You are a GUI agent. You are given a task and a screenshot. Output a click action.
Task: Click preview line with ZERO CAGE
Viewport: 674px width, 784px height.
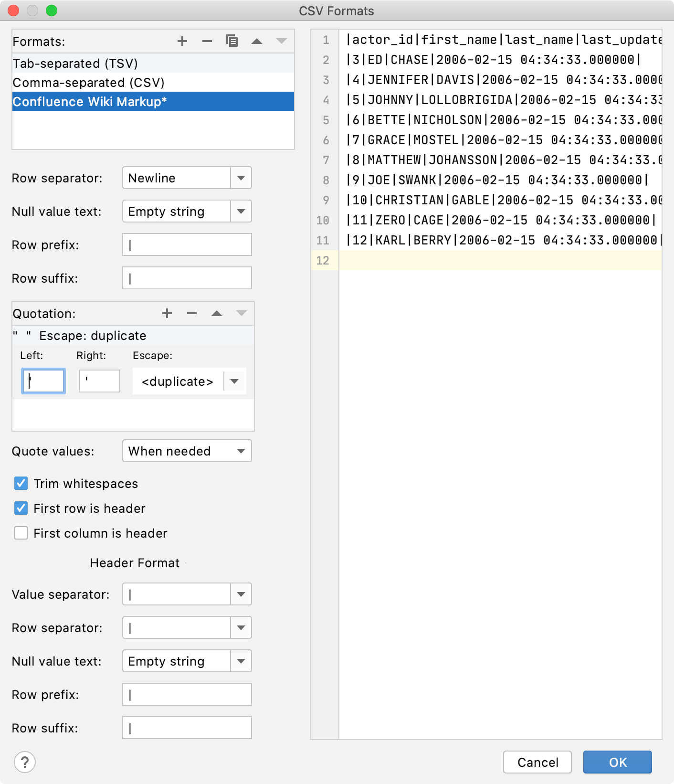pos(500,220)
